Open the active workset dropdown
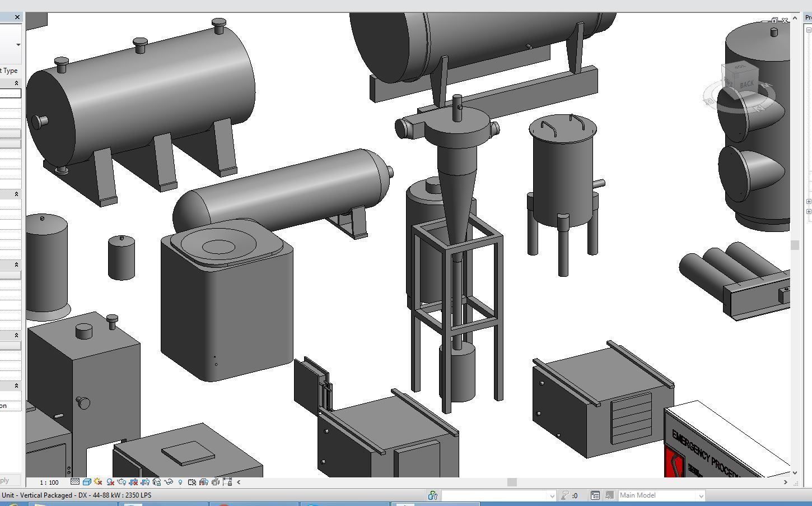 [498, 495]
